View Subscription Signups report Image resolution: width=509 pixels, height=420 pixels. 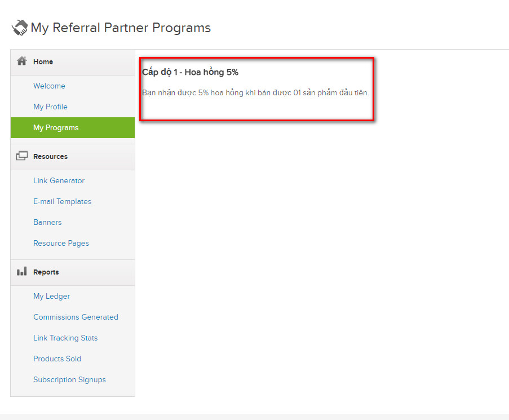[x=69, y=379]
